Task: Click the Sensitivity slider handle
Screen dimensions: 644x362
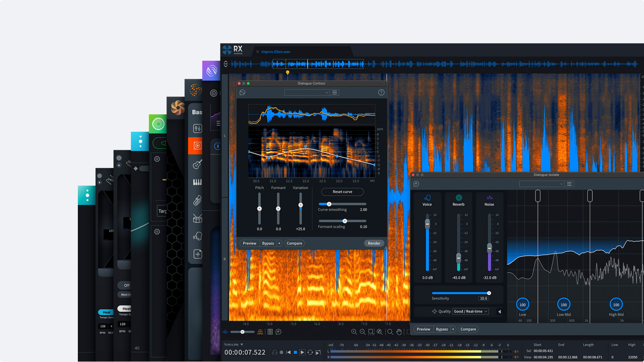Action: (489, 293)
